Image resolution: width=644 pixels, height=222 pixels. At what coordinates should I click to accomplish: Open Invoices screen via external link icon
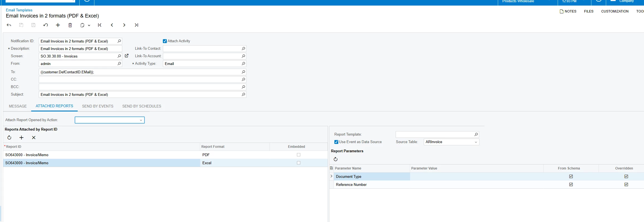pos(127,56)
